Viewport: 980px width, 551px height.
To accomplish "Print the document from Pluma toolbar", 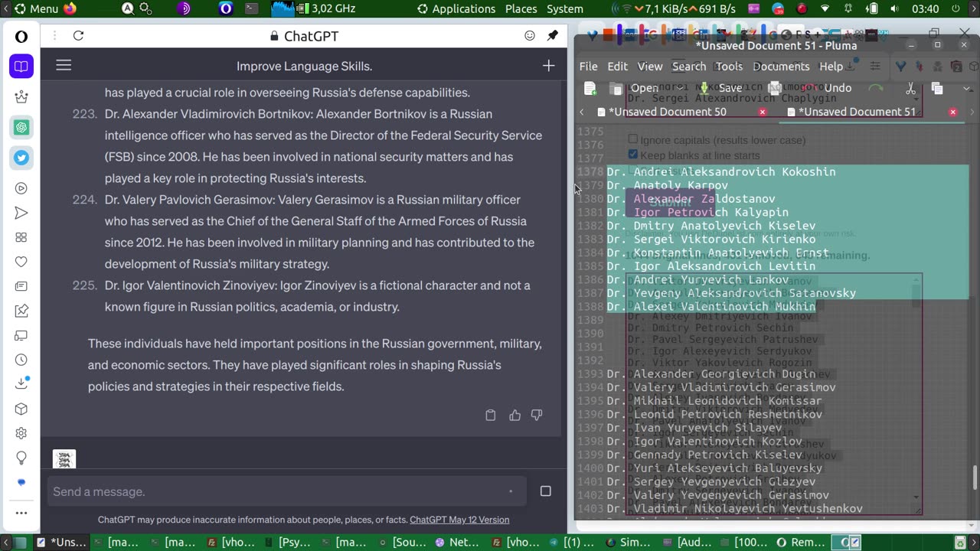I will [775, 88].
